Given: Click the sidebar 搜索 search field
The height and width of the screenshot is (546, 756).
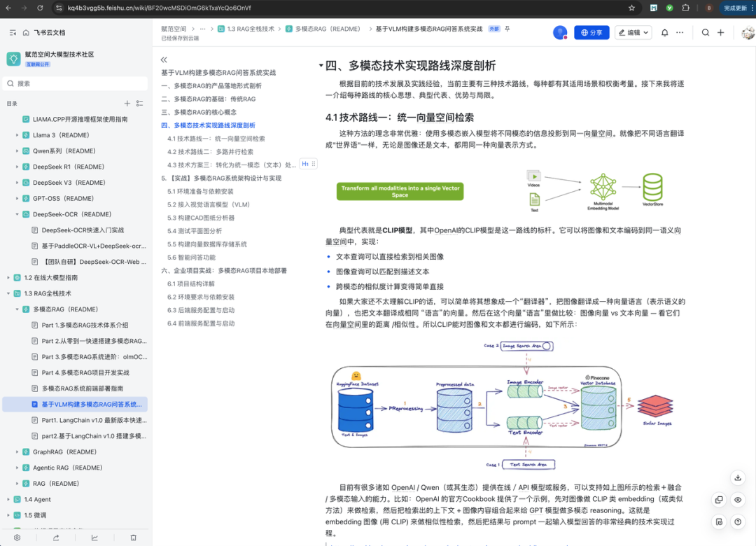Looking at the screenshot, I should (75, 83).
